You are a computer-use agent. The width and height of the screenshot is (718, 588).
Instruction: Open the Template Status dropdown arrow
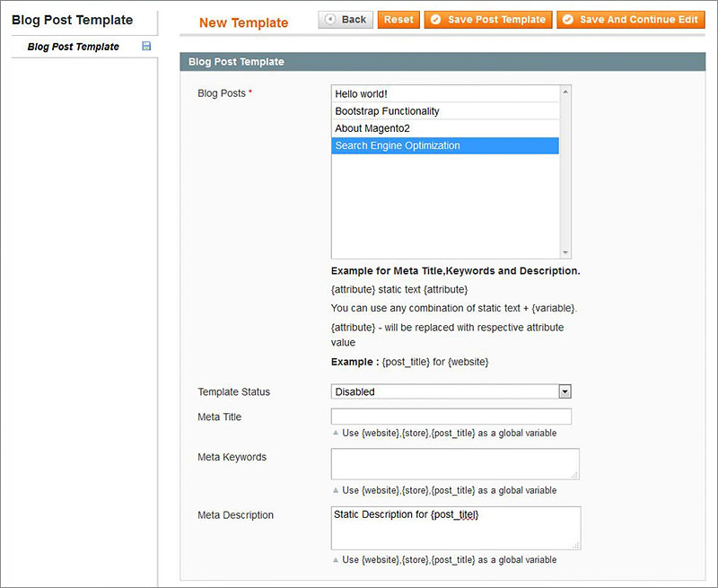[565, 391]
